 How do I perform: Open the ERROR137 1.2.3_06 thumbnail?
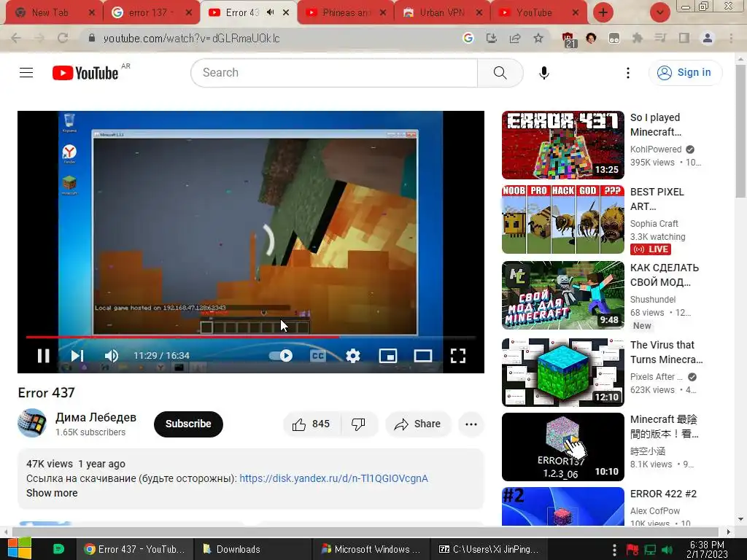point(562,447)
